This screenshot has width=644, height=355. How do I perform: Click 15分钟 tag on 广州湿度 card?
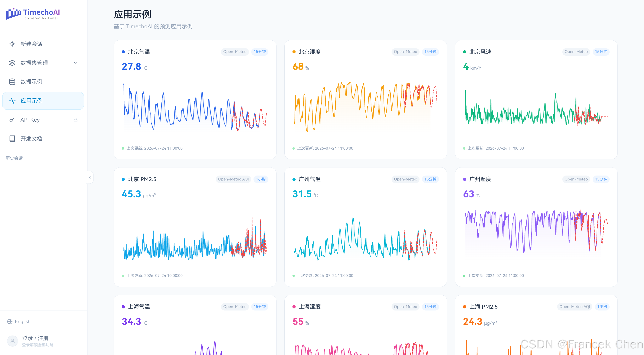601,179
